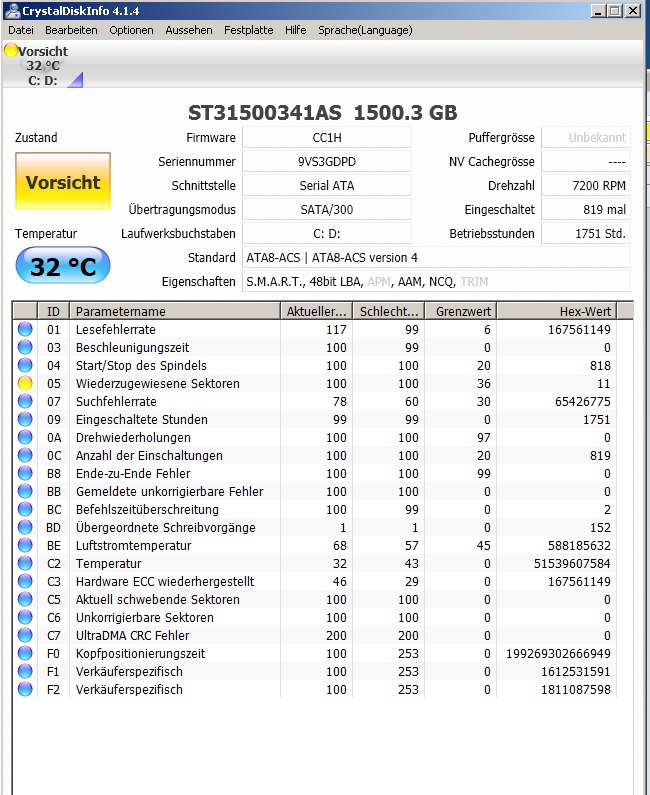Click the hex value 19926930266949

click(558, 653)
